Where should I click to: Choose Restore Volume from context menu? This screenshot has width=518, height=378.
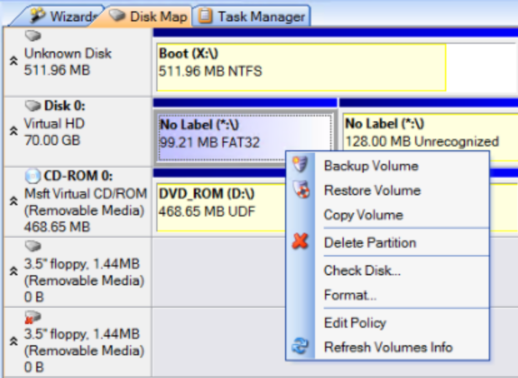click(x=387, y=190)
